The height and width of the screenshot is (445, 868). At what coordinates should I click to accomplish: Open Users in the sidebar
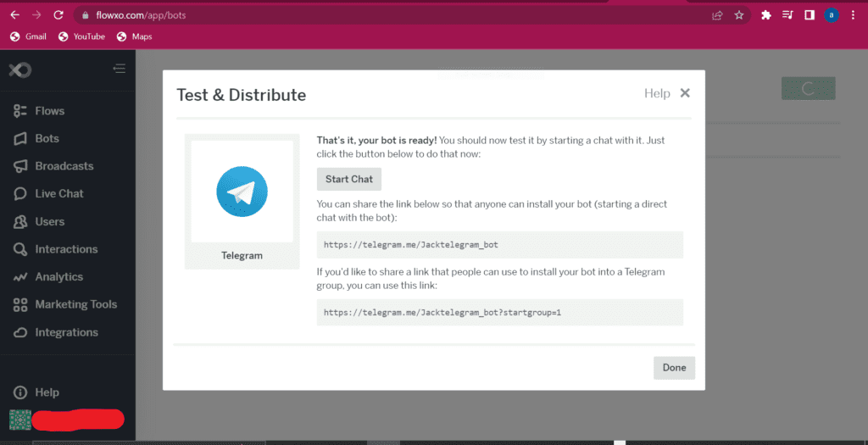39,221
